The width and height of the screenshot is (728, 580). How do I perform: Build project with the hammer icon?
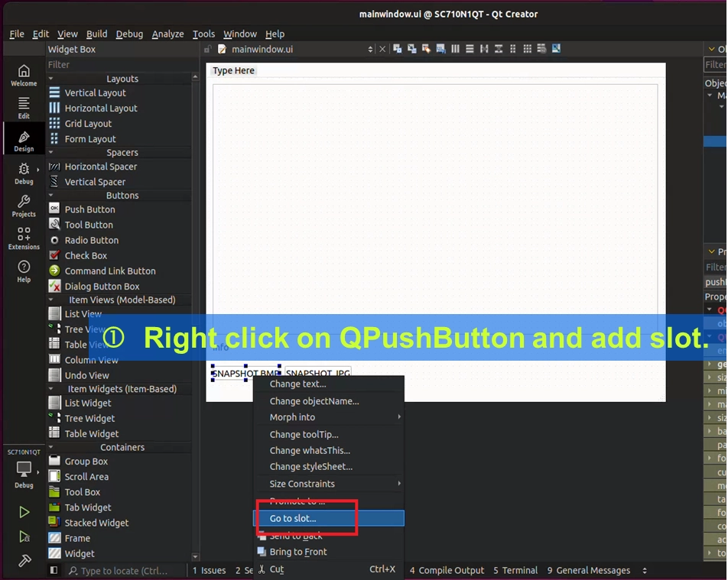[x=24, y=561]
